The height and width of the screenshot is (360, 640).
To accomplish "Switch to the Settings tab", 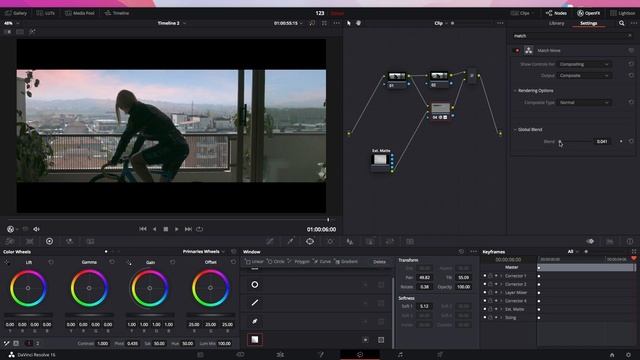I will point(589,23).
